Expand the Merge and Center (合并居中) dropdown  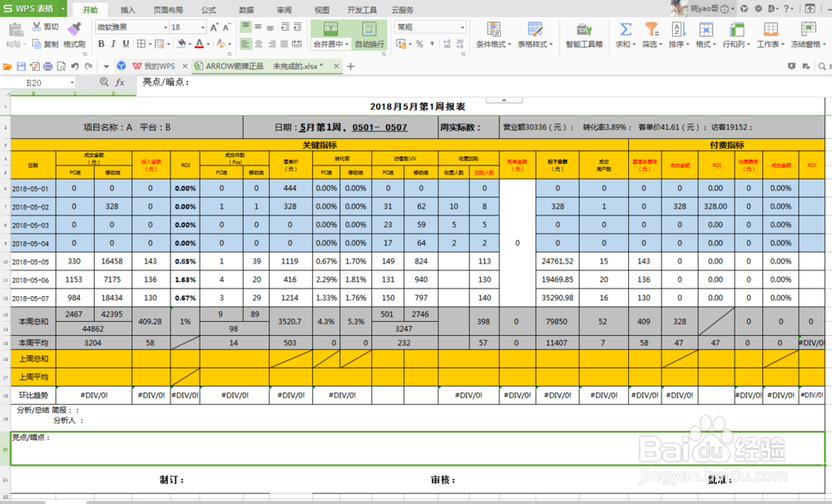click(347, 45)
